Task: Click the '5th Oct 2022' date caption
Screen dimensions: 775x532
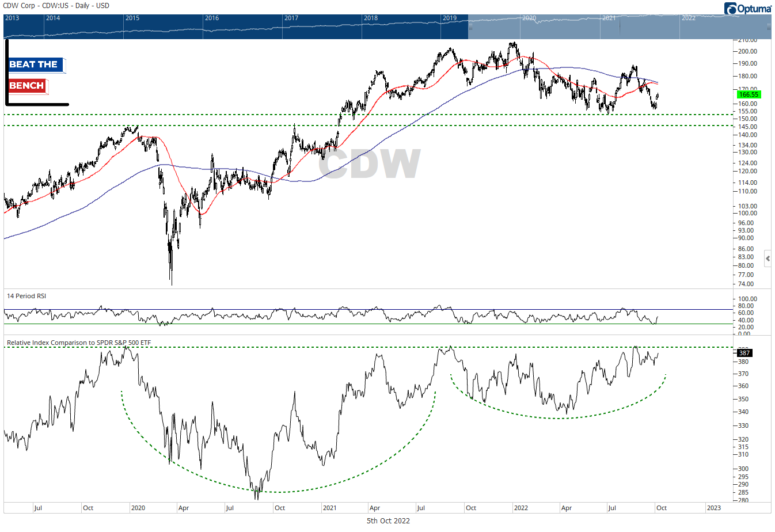Action: [388, 521]
